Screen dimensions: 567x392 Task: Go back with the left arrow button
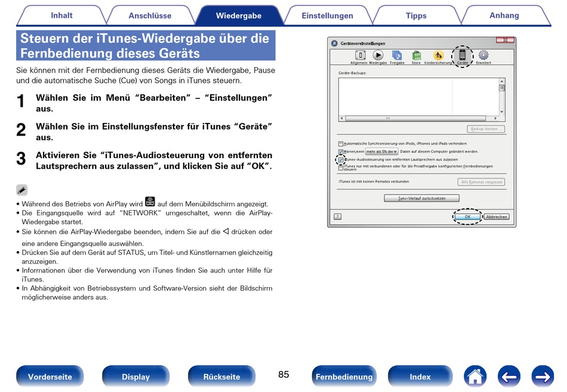tap(509, 376)
